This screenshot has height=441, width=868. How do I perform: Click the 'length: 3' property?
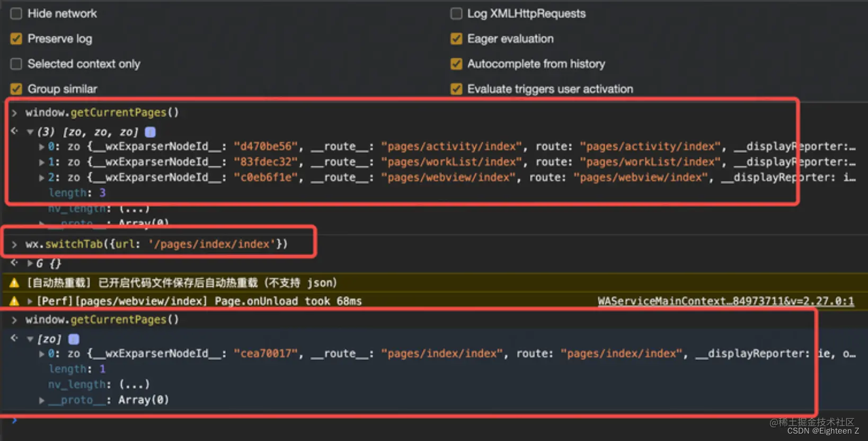click(x=77, y=193)
